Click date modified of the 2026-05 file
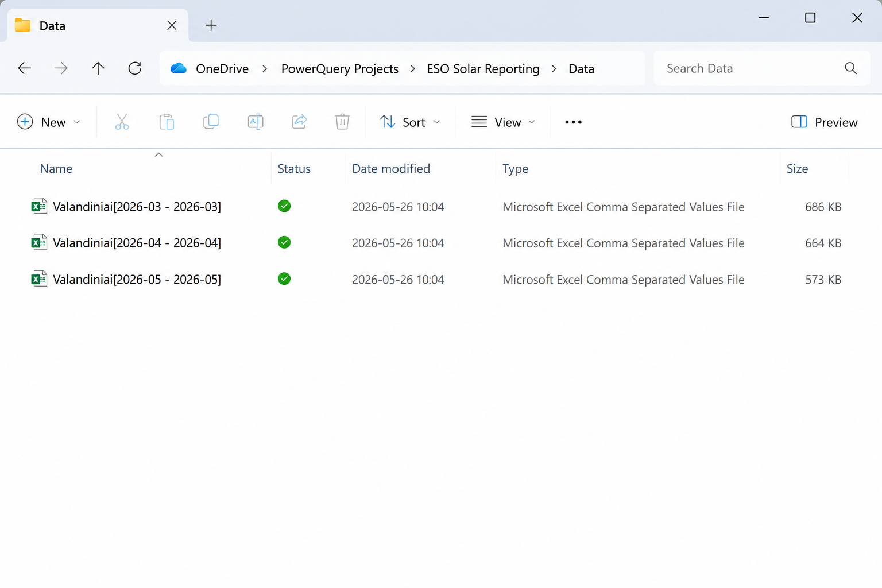Viewport: 882px width, 588px height. pyautogui.click(x=398, y=279)
